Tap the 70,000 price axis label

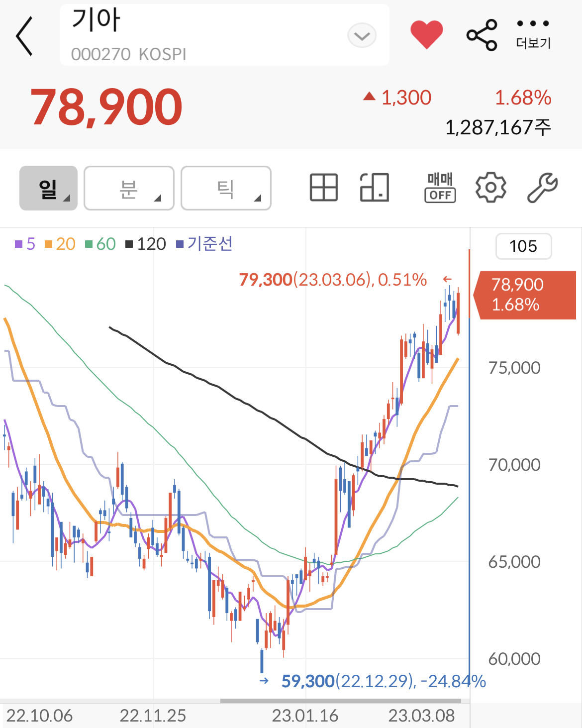coord(514,465)
